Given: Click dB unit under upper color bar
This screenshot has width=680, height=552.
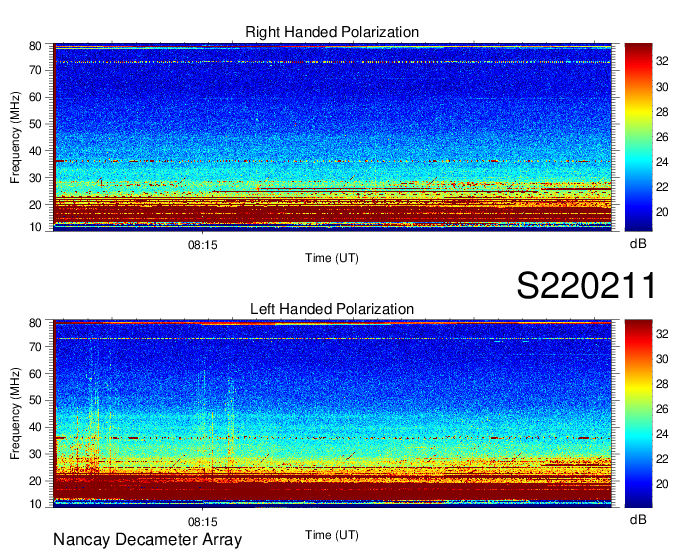Looking at the screenshot, I should click(x=638, y=243).
